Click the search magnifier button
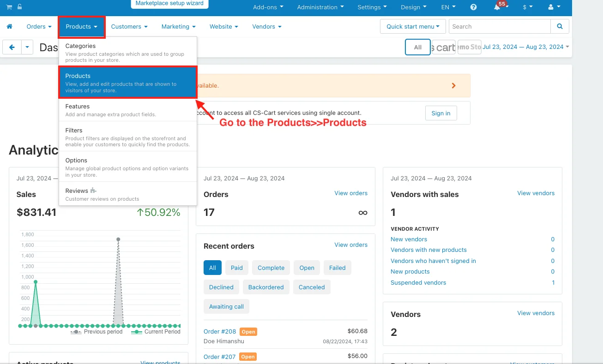 pyautogui.click(x=560, y=27)
